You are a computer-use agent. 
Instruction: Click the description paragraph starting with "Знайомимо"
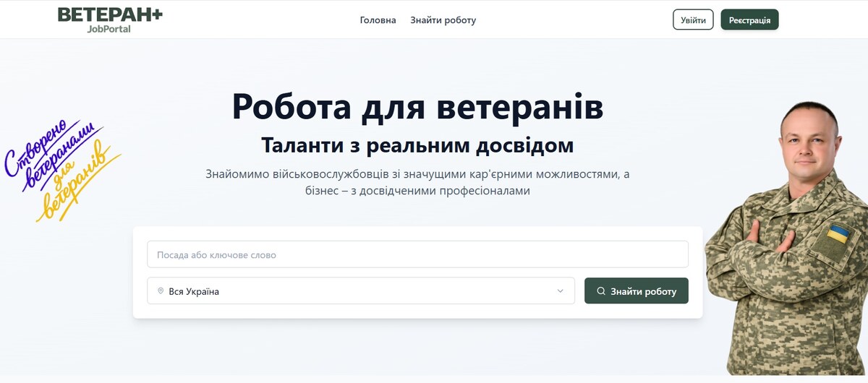pyautogui.click(x=417, y=182)
